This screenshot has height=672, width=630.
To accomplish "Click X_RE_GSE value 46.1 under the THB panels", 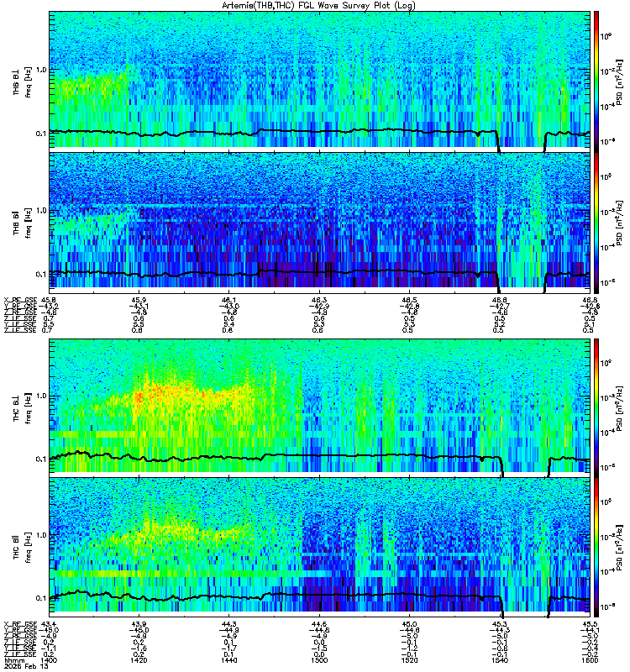I will click(228, 300).
